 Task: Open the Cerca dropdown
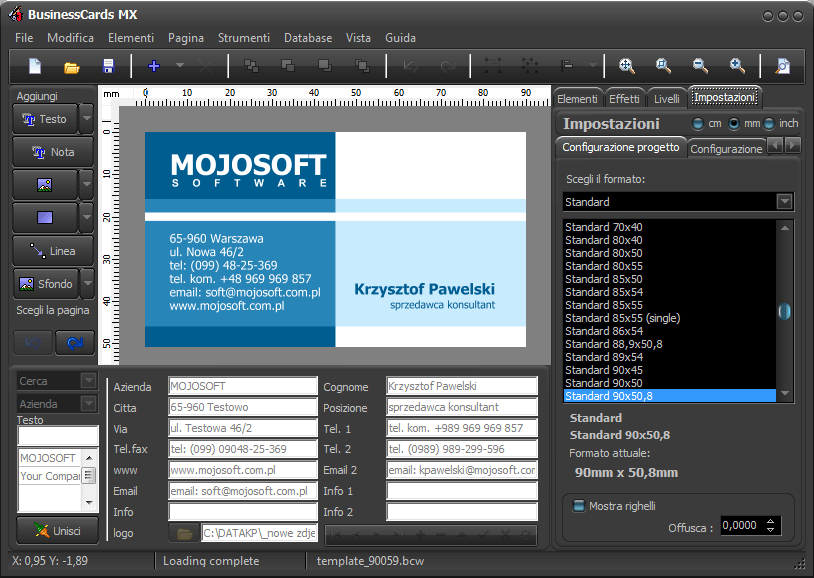coord(89,381)
